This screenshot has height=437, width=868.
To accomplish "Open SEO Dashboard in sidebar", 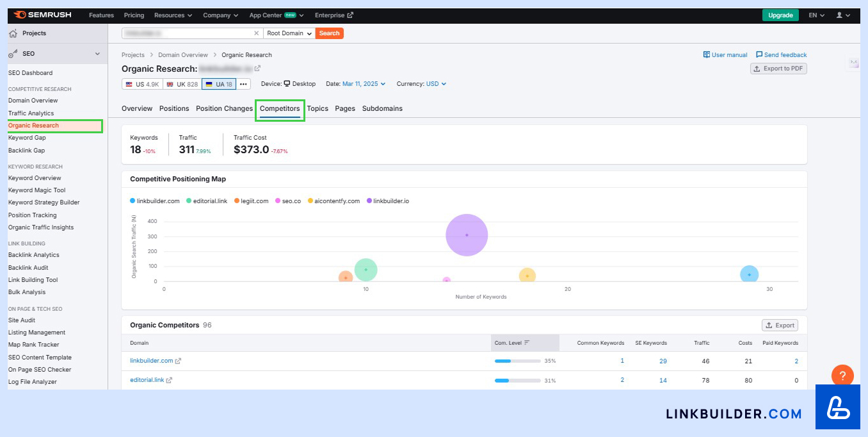I will tap(31, 73).
